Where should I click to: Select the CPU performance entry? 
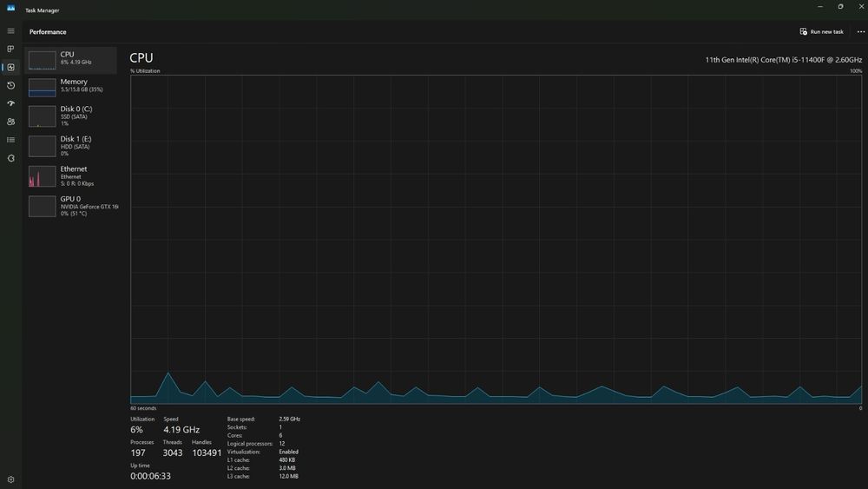point(70,60)
